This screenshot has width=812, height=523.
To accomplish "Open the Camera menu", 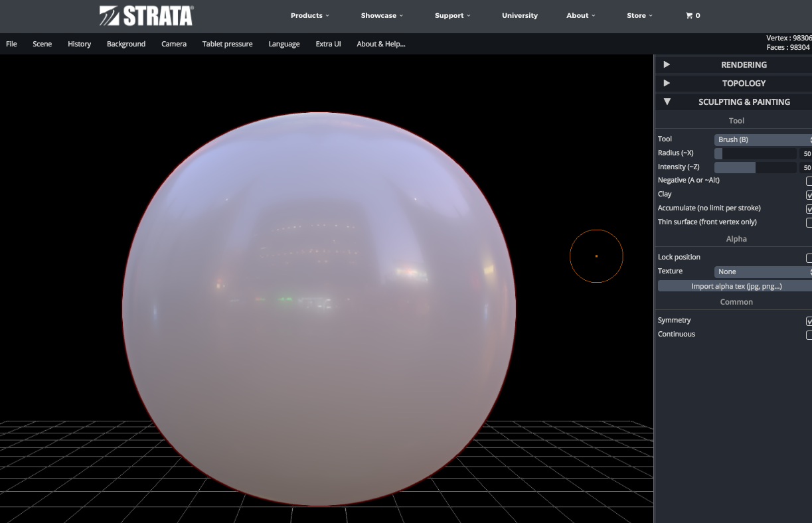I will coord(174,44).
